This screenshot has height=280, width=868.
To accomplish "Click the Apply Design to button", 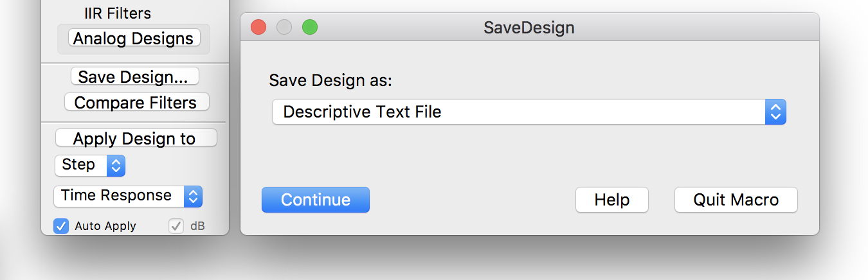I will 136,138.
